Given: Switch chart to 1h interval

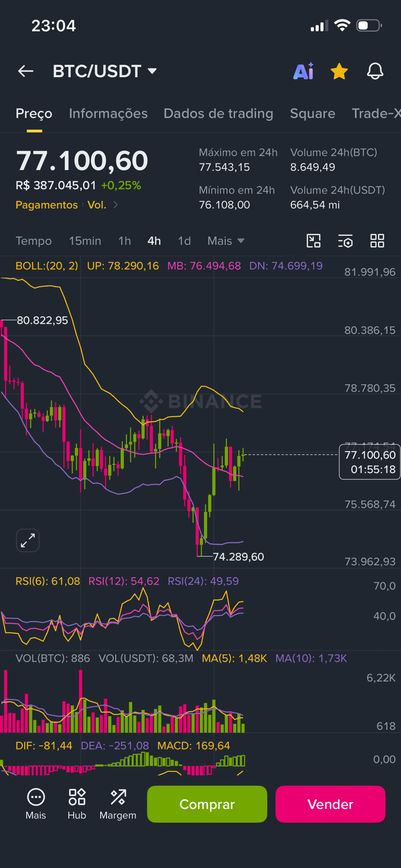Looking at the screenshot, I should point(124,241).
